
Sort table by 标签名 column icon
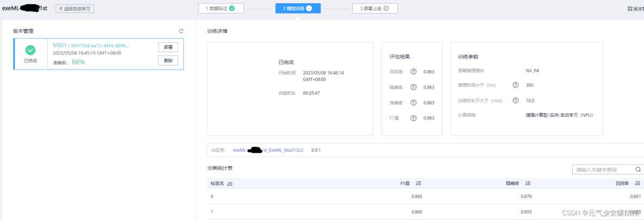pos(230,184)
